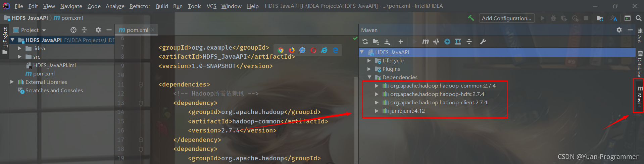644x164 pixels.
Task: Hide the Maven panel with minus icon
Action: pyautogui.click(x=630, y=30)
